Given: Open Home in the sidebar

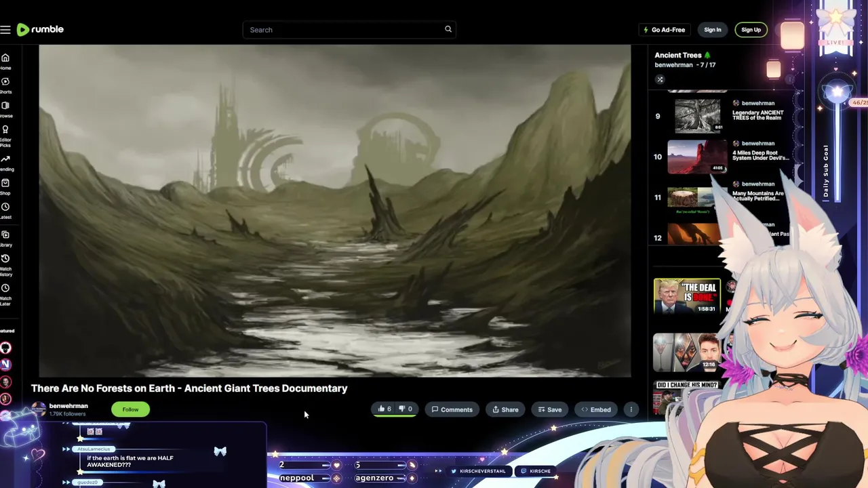Looking at the screenshot, I should [5, 62].
